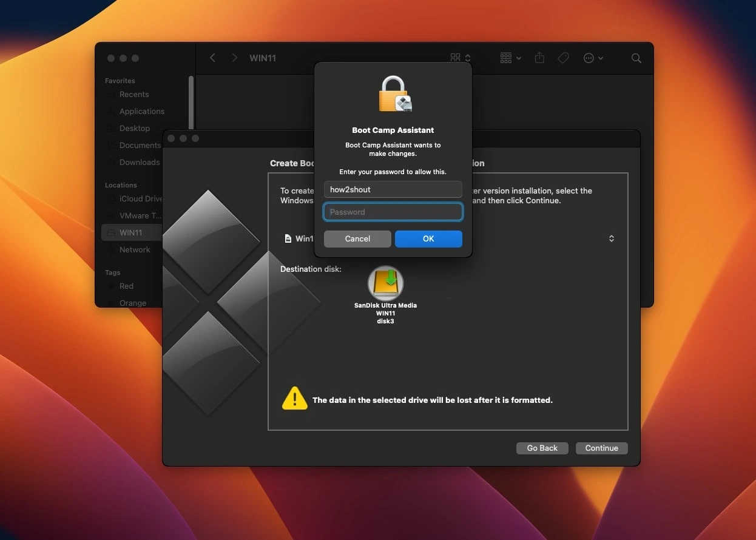The height and width of the screenshot is (540, 756).
Task: Open the Finder Action (ellipsis) menu
Action: point(593,58)
